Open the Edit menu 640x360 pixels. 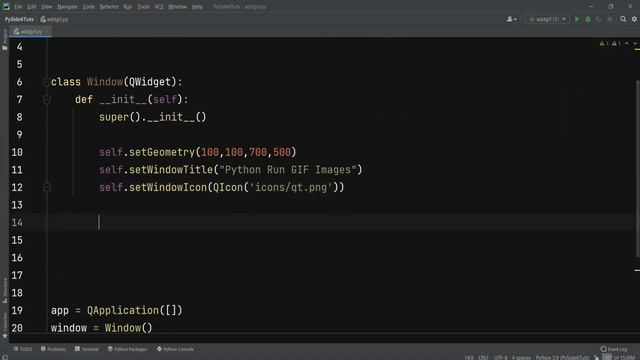[31, 7]
